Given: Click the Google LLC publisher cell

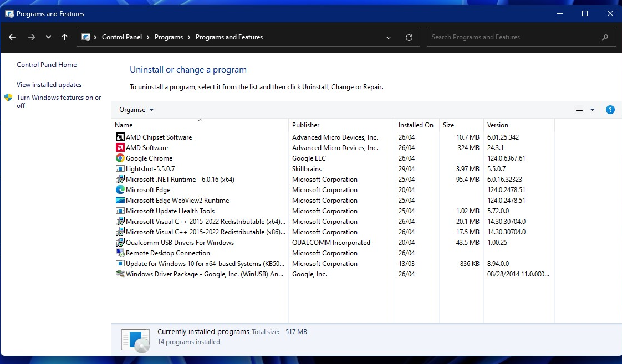Looking at the screenshot, I should pos(309,158).
